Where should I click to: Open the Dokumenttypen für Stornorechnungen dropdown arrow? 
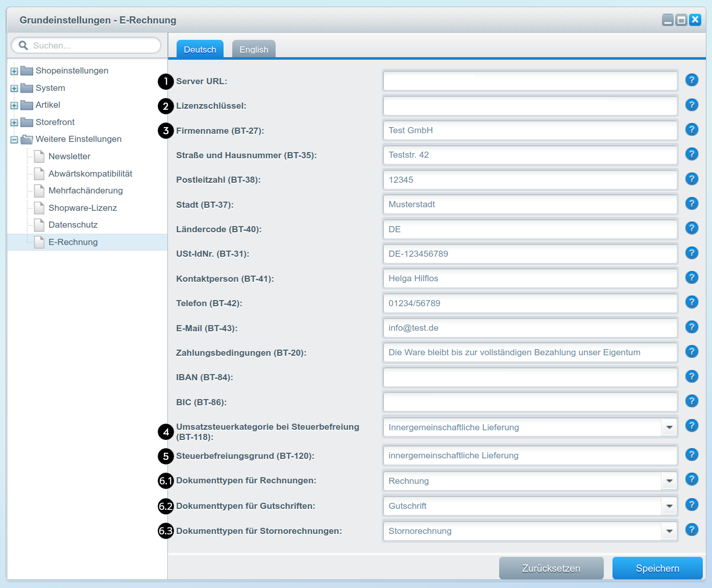[669, 531]
